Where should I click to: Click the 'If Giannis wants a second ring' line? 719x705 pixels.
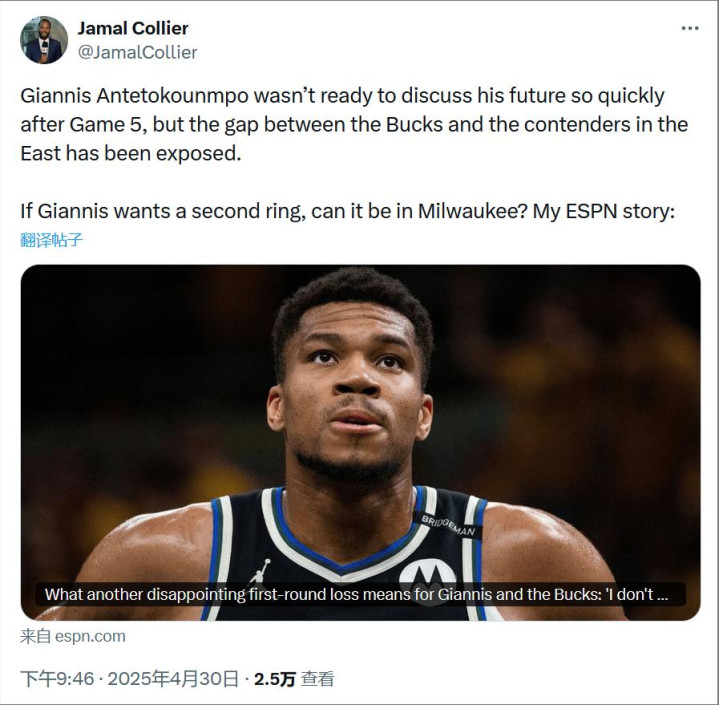click(348, 211)
